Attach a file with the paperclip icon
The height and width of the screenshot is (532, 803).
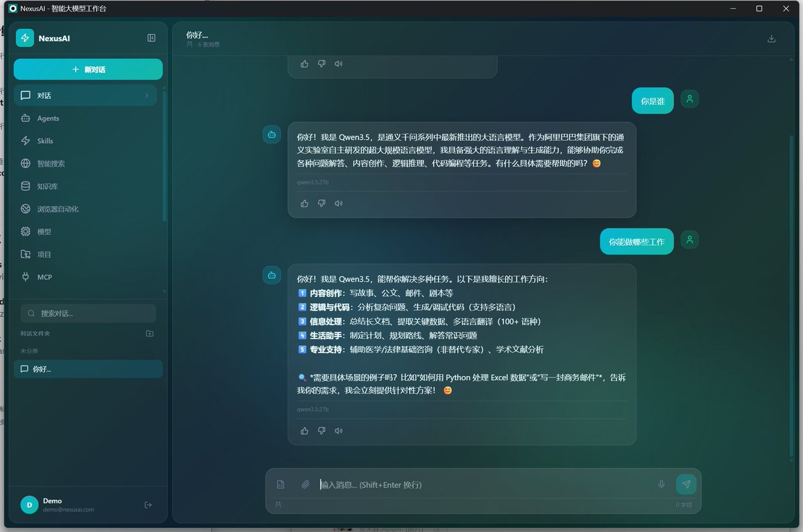pos(305,484)
